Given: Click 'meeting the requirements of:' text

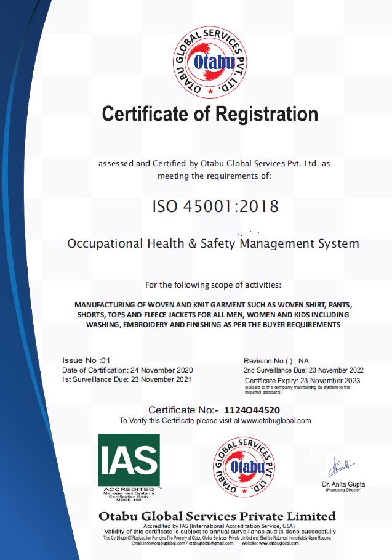Looking at the screenshot, I should 214,176.
